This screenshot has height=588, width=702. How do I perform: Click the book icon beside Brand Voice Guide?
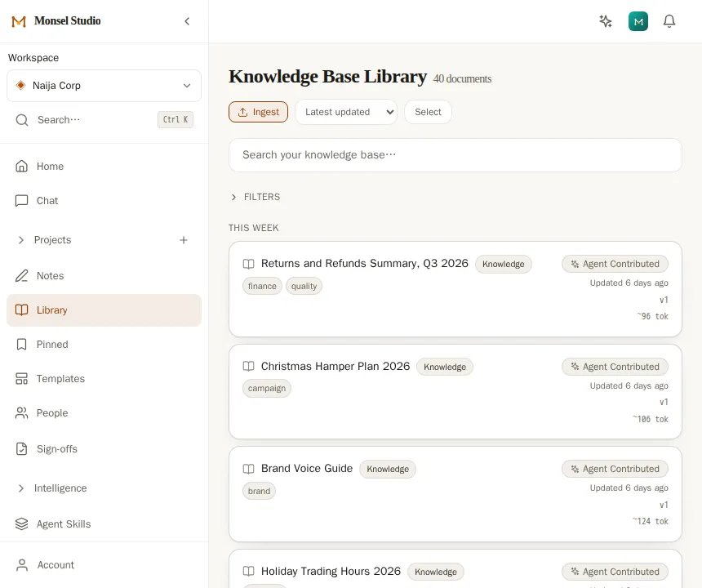[x=248, y=469]
